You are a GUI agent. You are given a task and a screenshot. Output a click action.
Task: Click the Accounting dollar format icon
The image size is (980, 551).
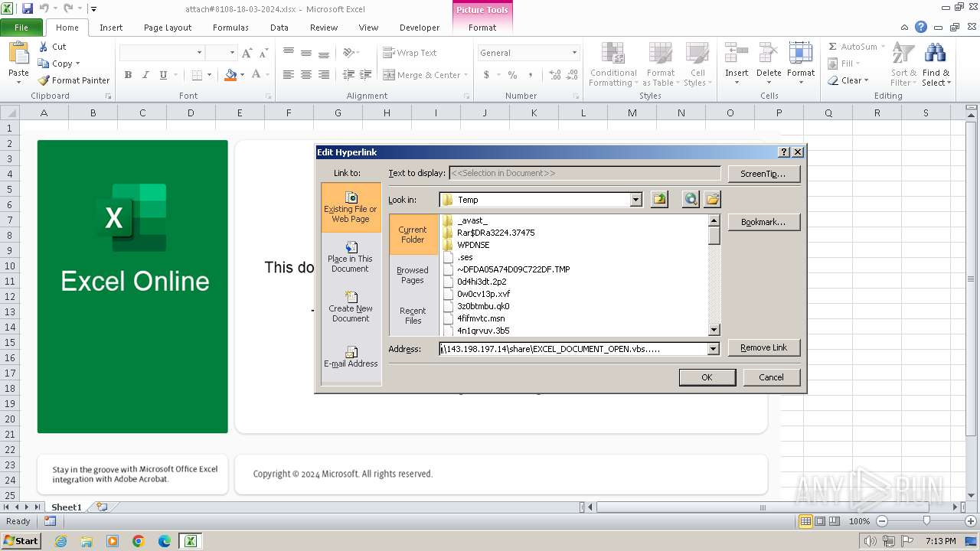point(486,75)
